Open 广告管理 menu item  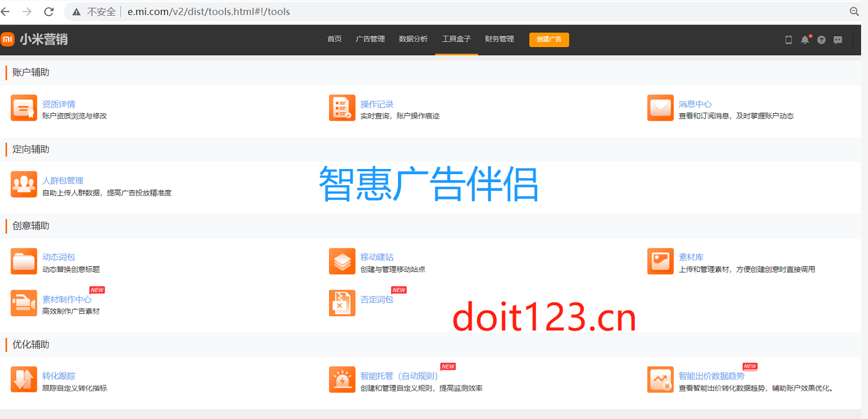coord(370,39)
